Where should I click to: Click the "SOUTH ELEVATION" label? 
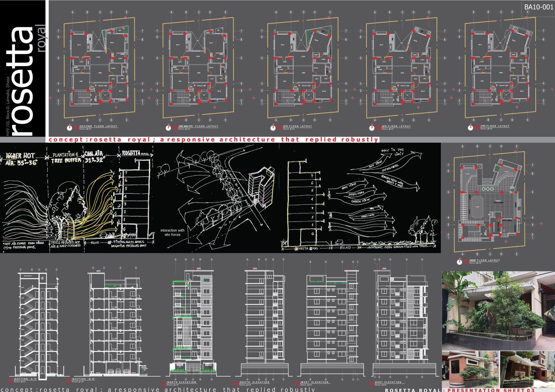tap(254, 382)
